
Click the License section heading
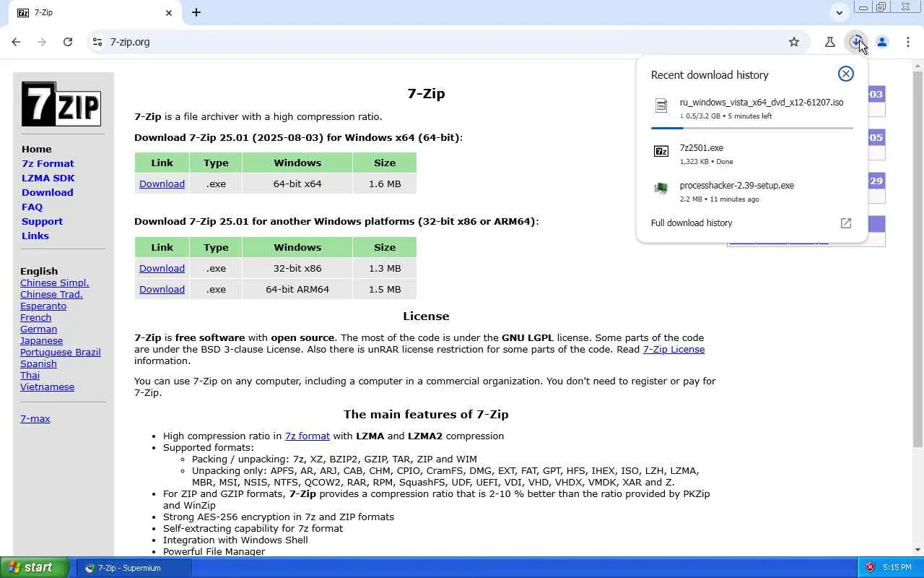[426, 316]
